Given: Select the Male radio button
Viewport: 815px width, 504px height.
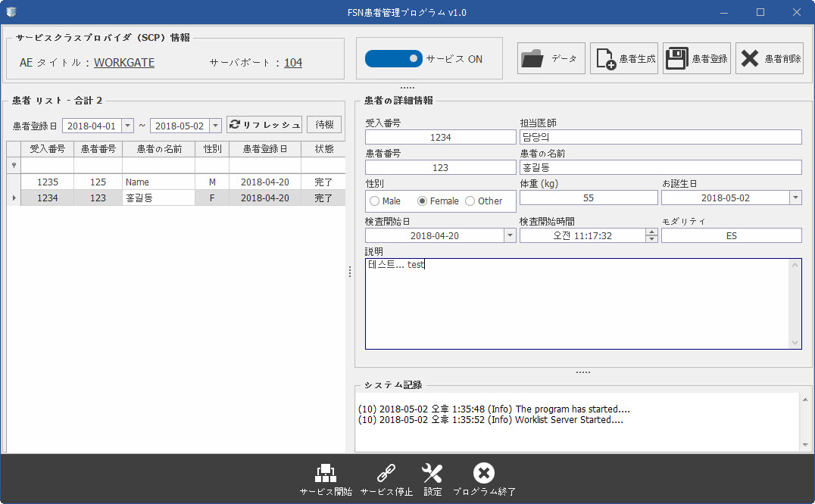Looking at the screenshot, I should click(375, 201).
